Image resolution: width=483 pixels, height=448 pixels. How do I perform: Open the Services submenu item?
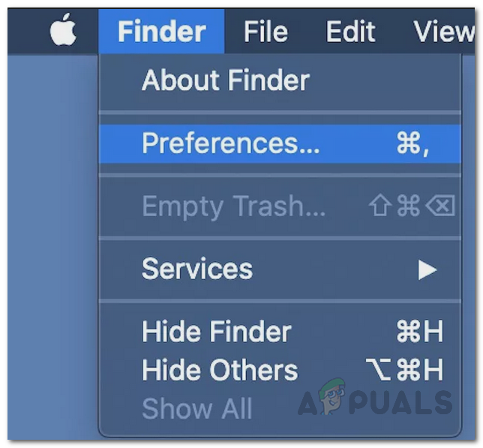(x=197, y=269)
